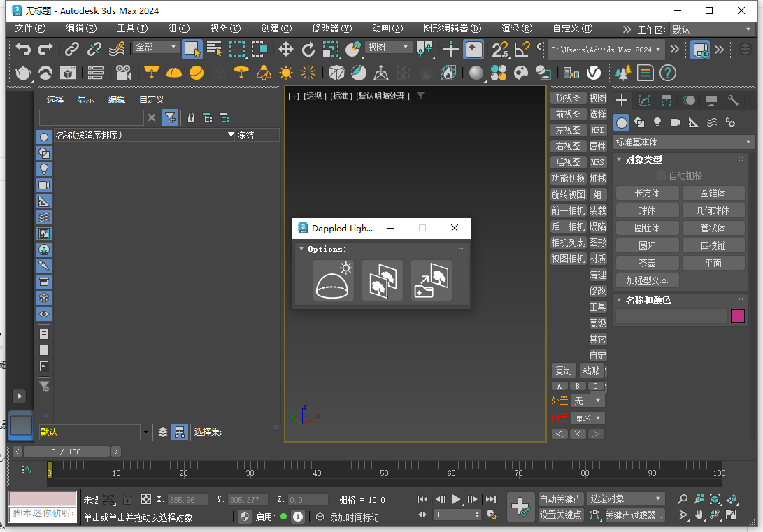Click the Select and Rotate tool
This screenshot has width=763, height=532.
pos(308,50)
